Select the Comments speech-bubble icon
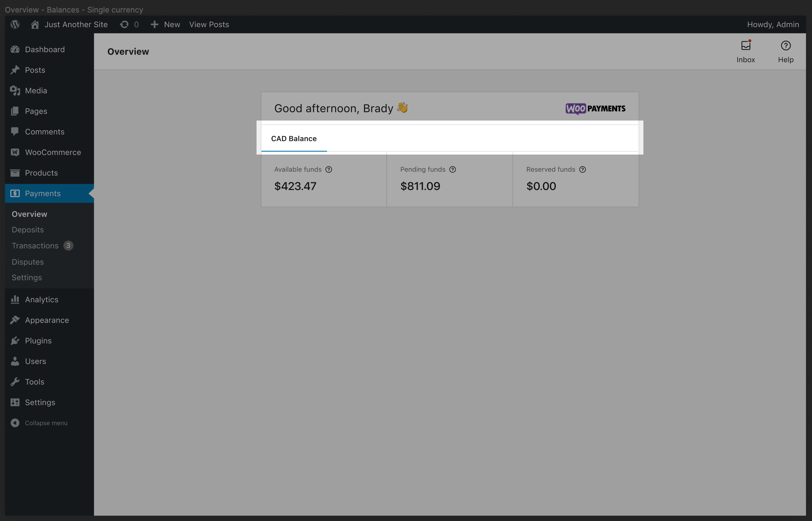The height and width of the screenshot is (521, 812). pyautogui.click(x=15, y=132)
